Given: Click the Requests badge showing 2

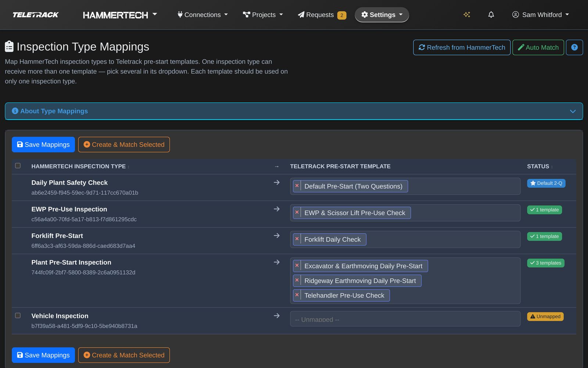Looking at the screenshot, I should (x=342, y=15).
